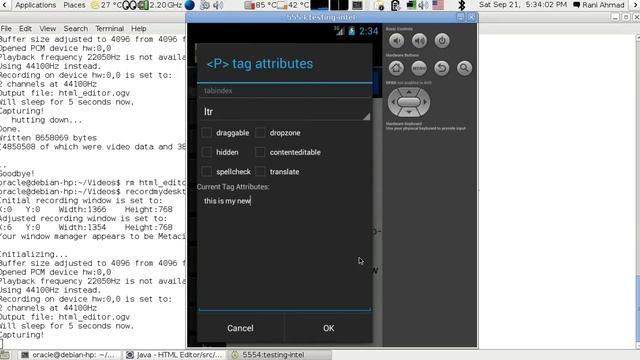Click the 85 °C temperature sensor applet
Image resolution: width=640 pixels, height=360 pixels.
point(261,5)
